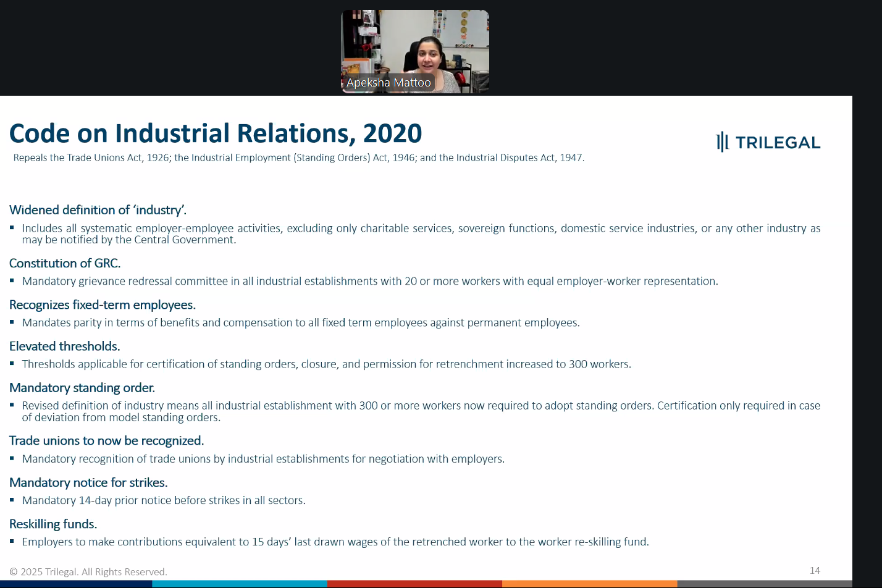Click the bullet marker before 'Thresholds applicable'

12,363
